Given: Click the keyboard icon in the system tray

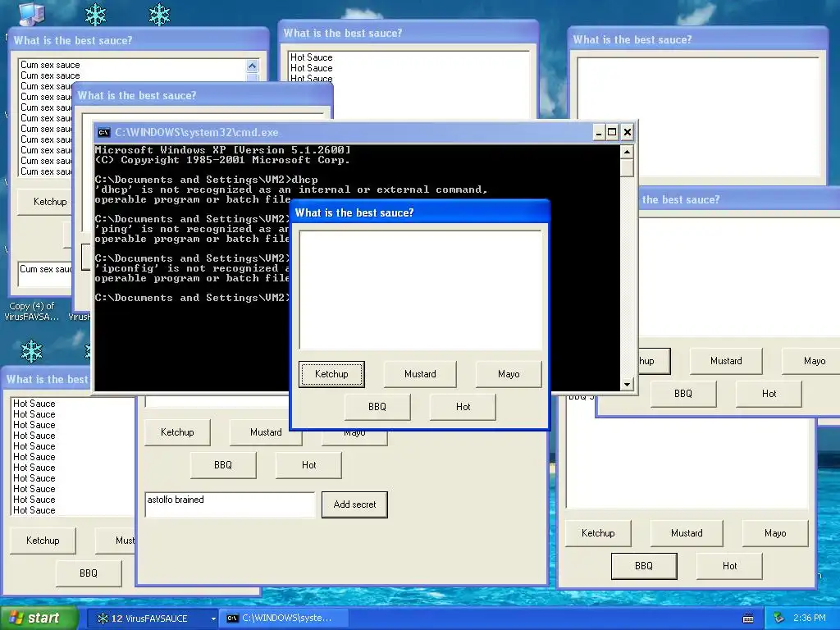Looking at the screenshot, I should [x=748, y=619].
